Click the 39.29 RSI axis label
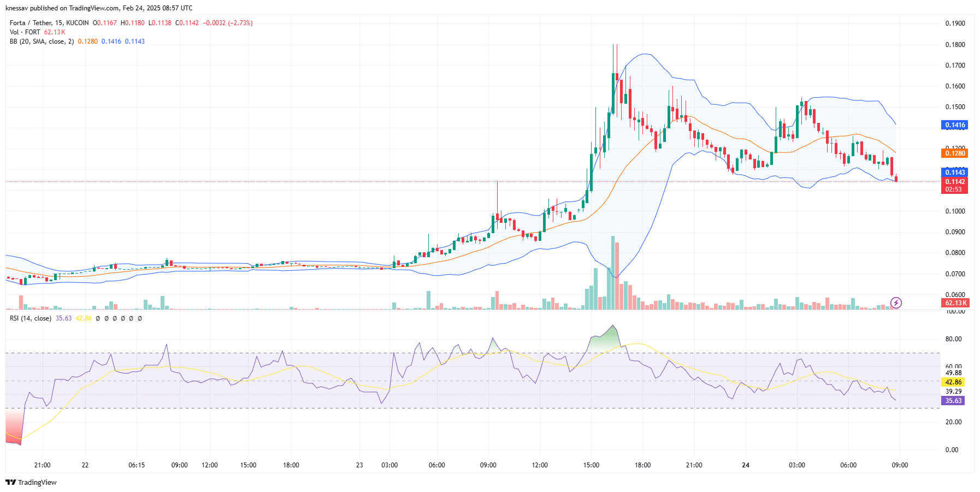The height and width of the screenshot is (492, 980). 953,392
